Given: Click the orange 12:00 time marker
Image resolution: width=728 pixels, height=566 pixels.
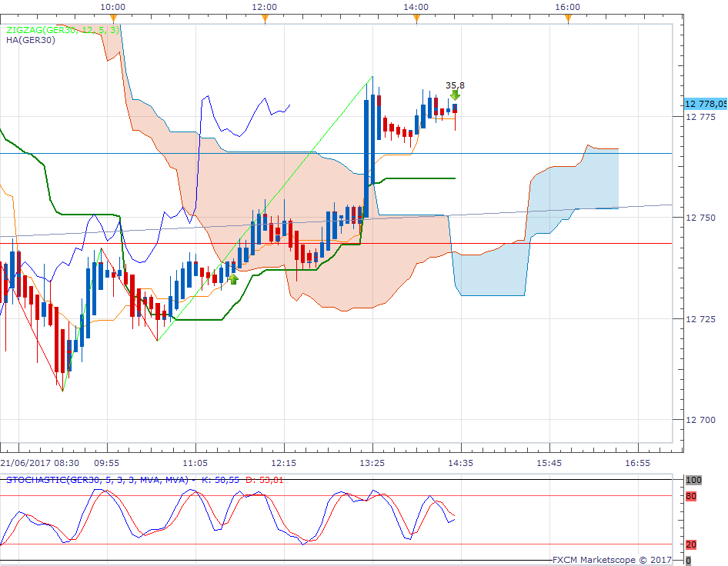Looking at the screenshot, I should pos(265,18).
